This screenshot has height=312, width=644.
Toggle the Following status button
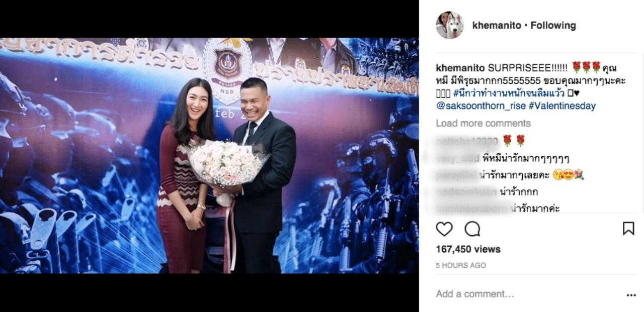[553, 25]
